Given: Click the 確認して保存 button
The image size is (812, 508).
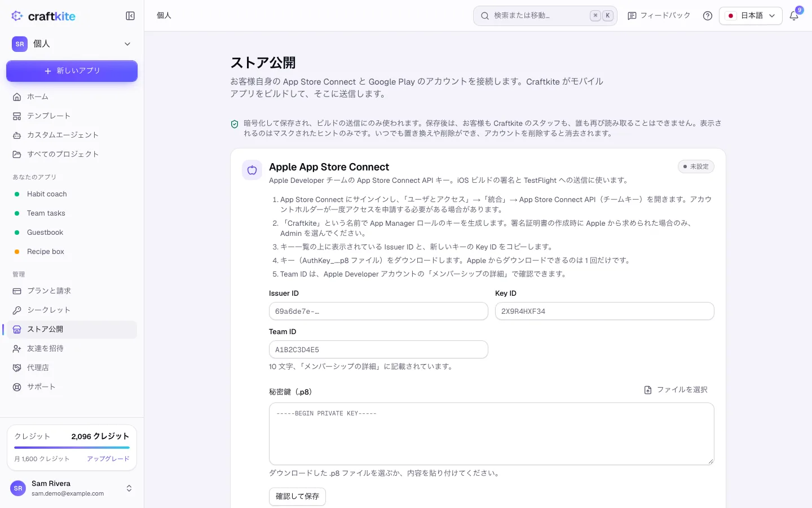Looking at the screenshot, I should click(297, 496).
